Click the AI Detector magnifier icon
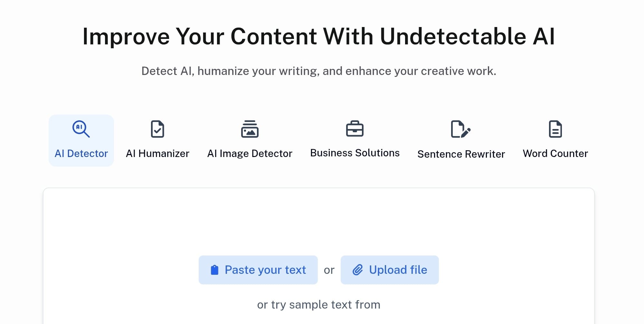Viewport: 644px width, 324px height. [x=81, y=129]
